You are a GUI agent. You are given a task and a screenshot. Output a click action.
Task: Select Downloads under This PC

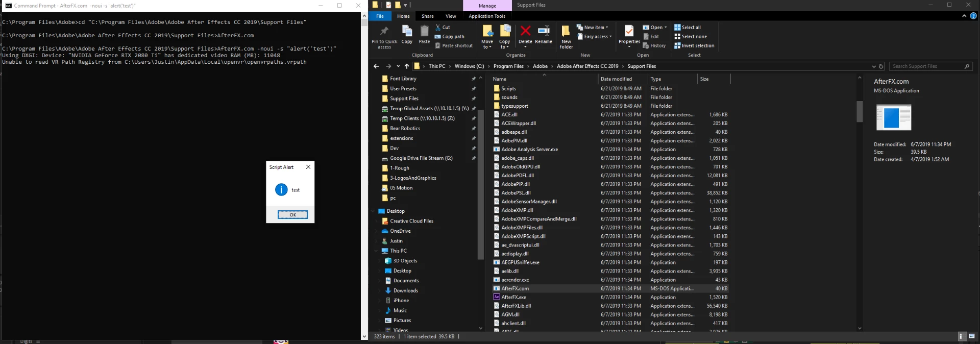coord(405,291)
